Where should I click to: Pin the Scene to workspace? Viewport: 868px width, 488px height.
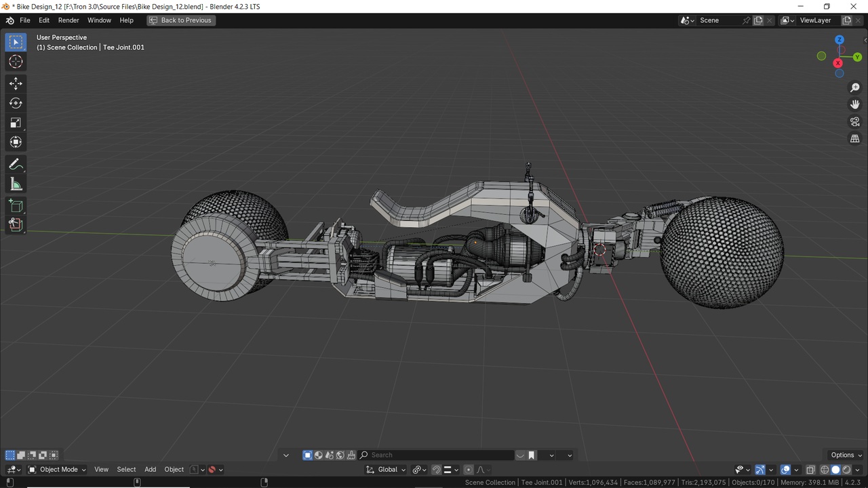(746, 20)
